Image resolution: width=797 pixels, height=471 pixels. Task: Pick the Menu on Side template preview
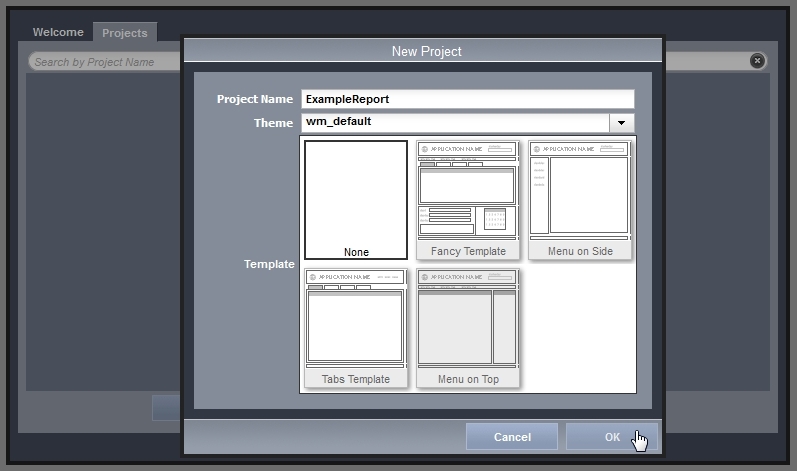coord(580,192)
